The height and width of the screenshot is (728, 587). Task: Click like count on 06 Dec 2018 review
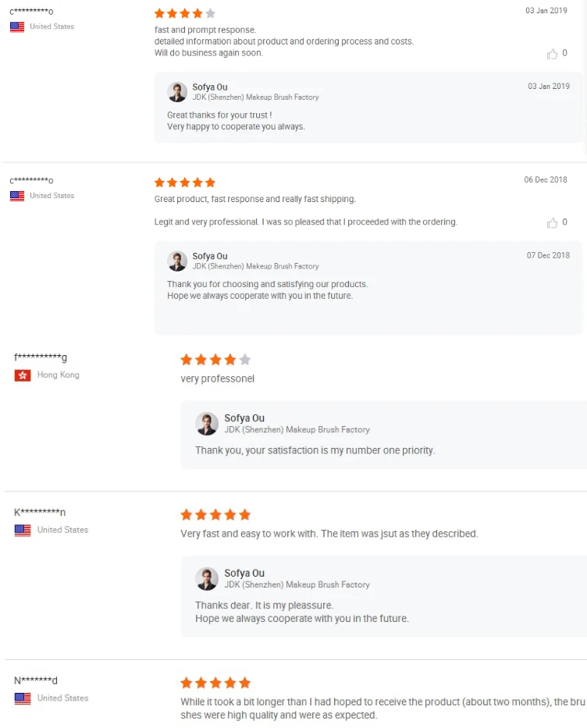tap(565, 222)
